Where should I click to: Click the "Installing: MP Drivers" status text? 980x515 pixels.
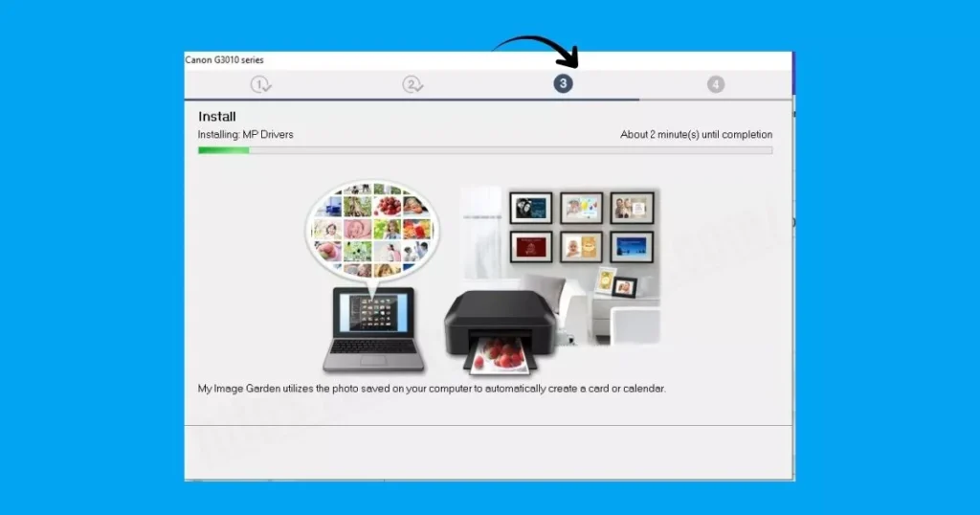coord(245,135)
